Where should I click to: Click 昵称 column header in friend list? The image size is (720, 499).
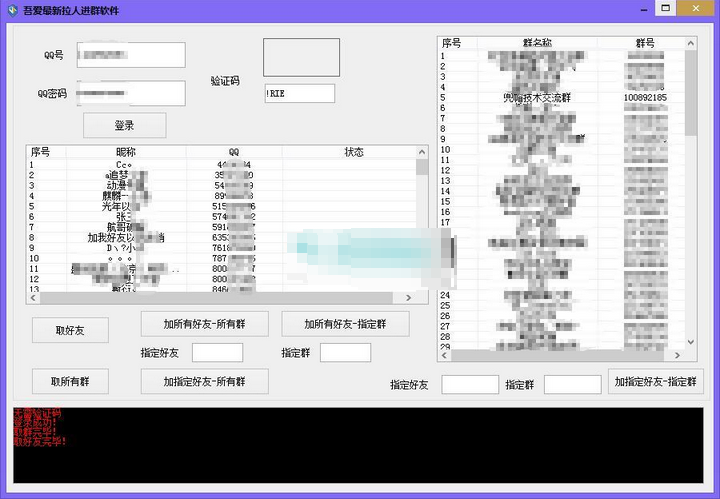click(x=126, y=152)
